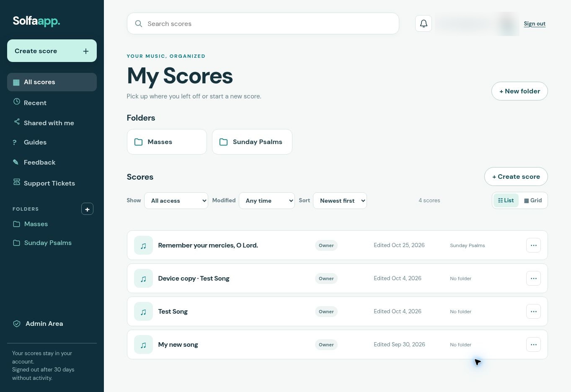Image resolution: width=571 pixels, height=392 pixels.
Task: Switch to Grid view
Action: (533, 201)
